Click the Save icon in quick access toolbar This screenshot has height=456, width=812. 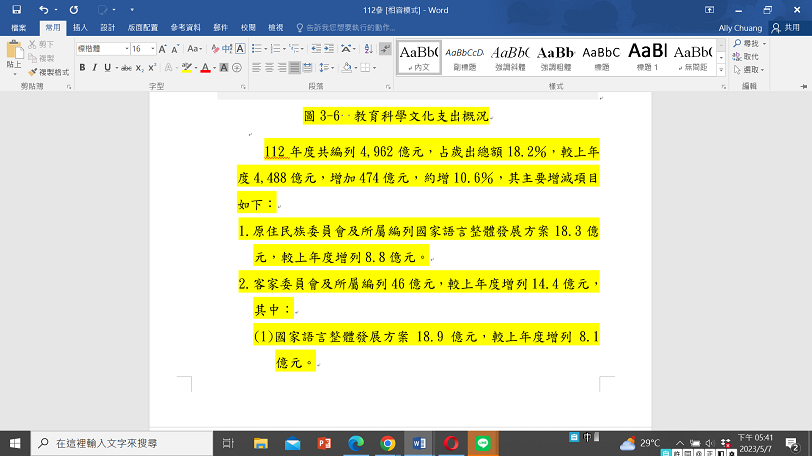(17, 9)
